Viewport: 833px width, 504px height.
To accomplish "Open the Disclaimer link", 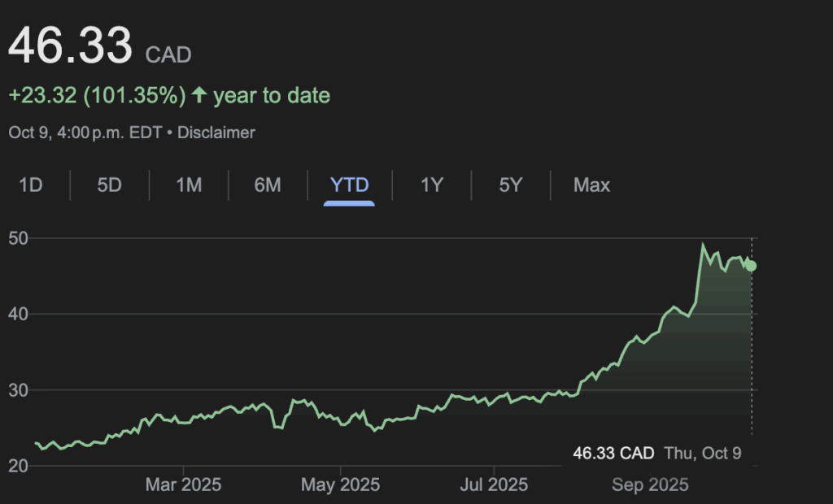I will 216,133.
